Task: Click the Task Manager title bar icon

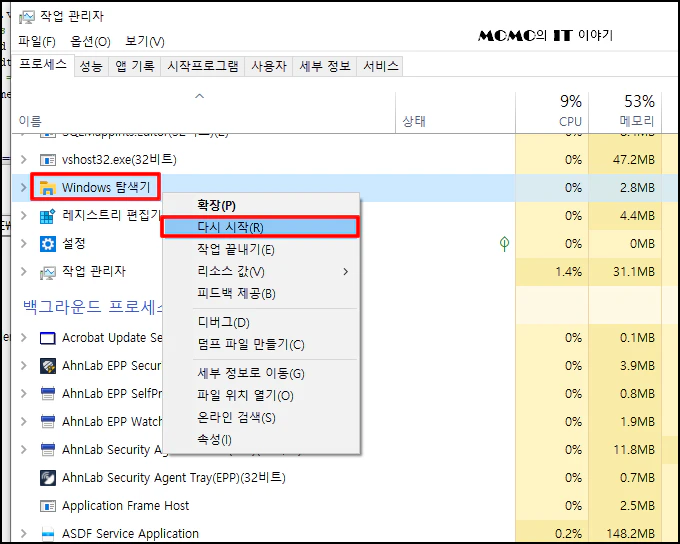Action: pyautogui.click(x=26, y=17)
